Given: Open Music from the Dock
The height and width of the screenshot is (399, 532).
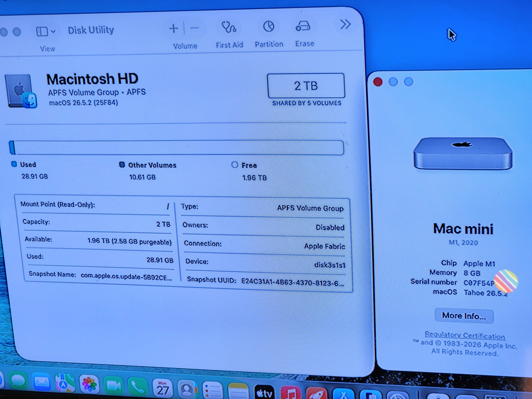Looking at the screenshot, I should pos(291,393).
